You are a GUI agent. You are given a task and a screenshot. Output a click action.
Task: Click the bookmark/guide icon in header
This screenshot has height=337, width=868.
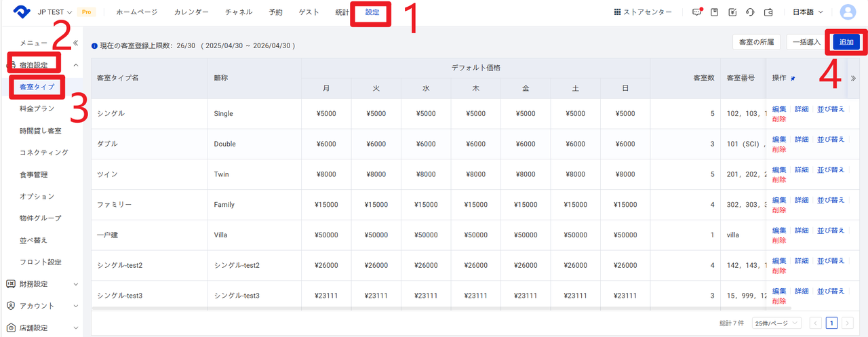[714, 12]
